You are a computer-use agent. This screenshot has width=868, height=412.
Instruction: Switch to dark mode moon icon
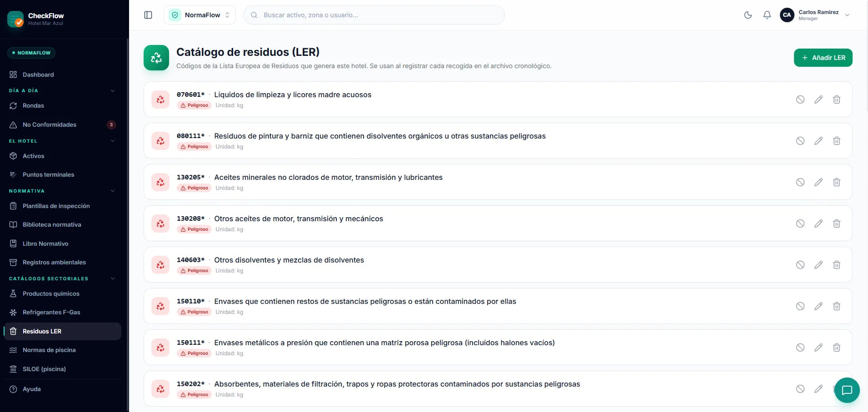(748, 15)
